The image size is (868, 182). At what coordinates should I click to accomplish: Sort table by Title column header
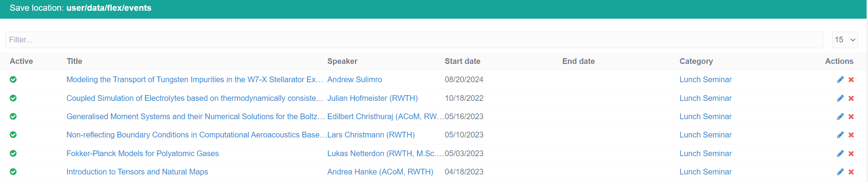tap(74, 61)
